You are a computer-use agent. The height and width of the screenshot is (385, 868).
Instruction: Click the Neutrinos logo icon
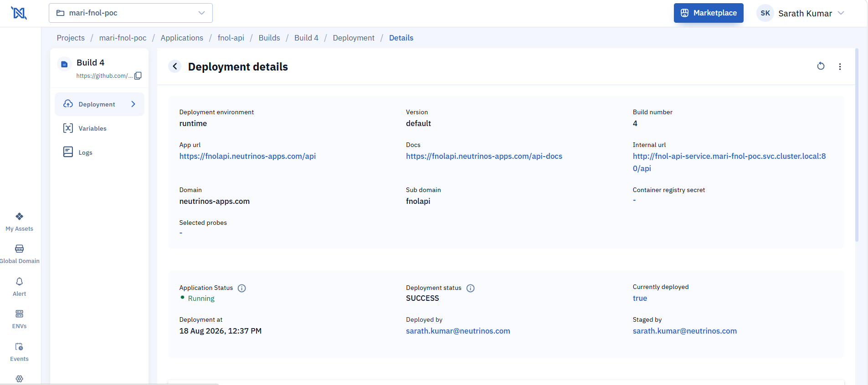pos(19,13)
